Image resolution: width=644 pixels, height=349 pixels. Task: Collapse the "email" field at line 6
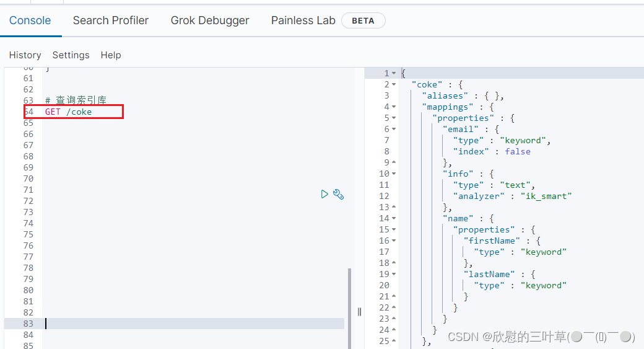point(394,129)
